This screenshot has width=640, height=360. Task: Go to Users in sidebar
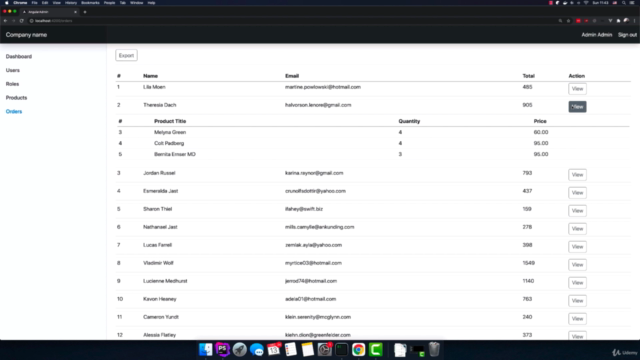(13, 70)
